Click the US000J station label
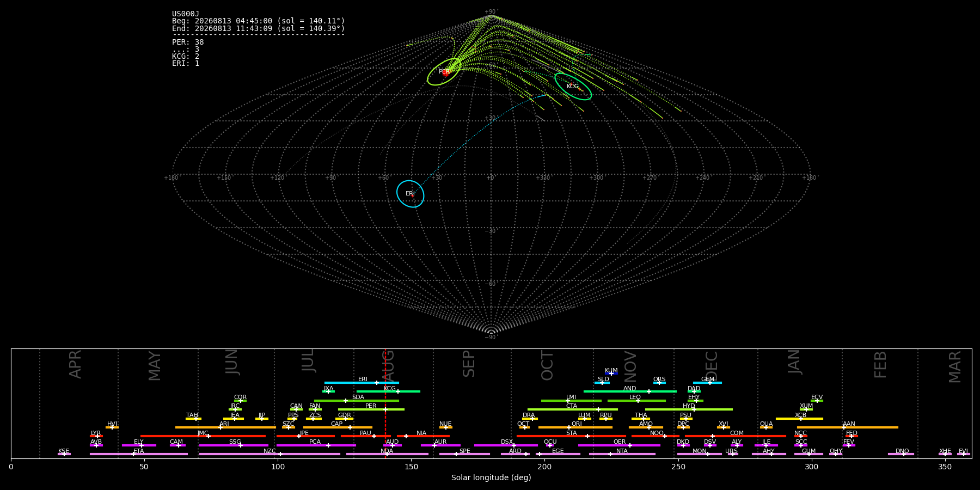Screen dimensions: 980x490 pos(186,14)
